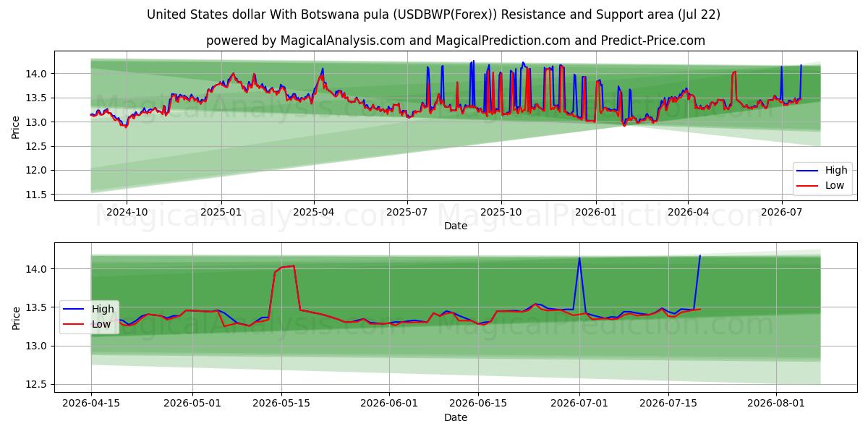
Task: Click the '14.0' price tick on bottom chart
Action: click(x=38, y=269)
